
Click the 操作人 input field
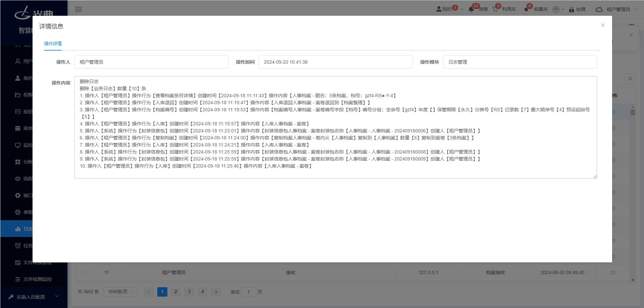click(151, 62)
